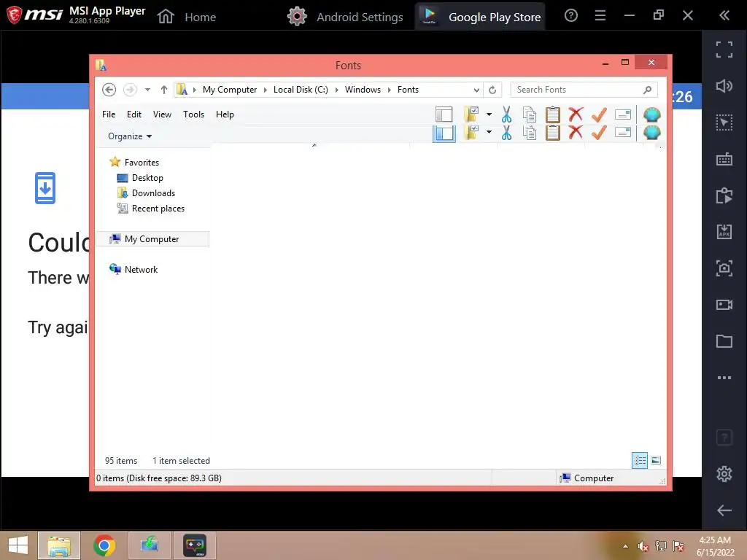Open the Help menu
The width and height of the screenshot is (747, 560).
coord(225,114)
